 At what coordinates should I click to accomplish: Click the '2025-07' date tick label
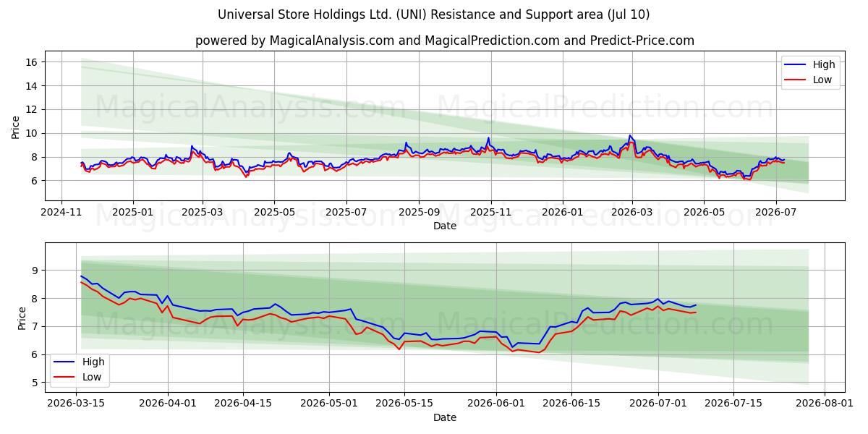(x=346, y=212)
